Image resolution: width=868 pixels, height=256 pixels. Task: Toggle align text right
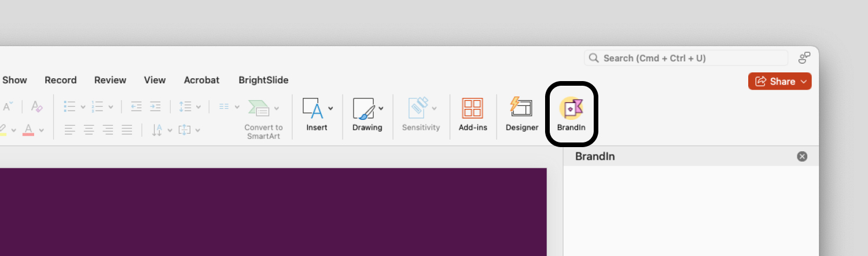(x=108, y=130)
